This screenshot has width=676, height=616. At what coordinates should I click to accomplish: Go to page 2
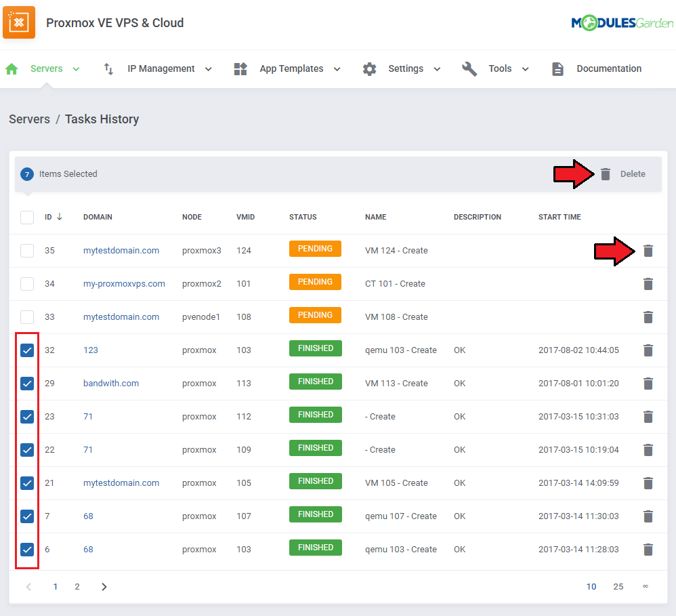point(77,587)
